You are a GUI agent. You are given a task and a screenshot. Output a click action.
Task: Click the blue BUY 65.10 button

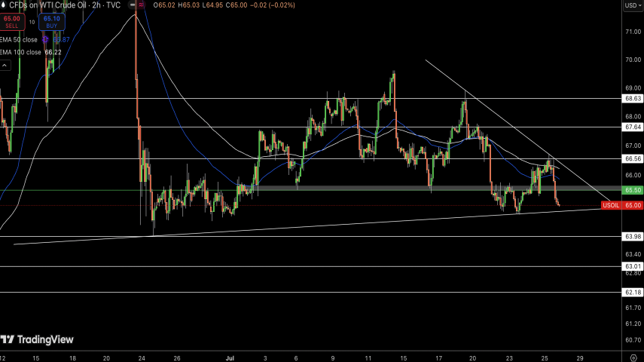pyautogui.click(x=52, y=21)
